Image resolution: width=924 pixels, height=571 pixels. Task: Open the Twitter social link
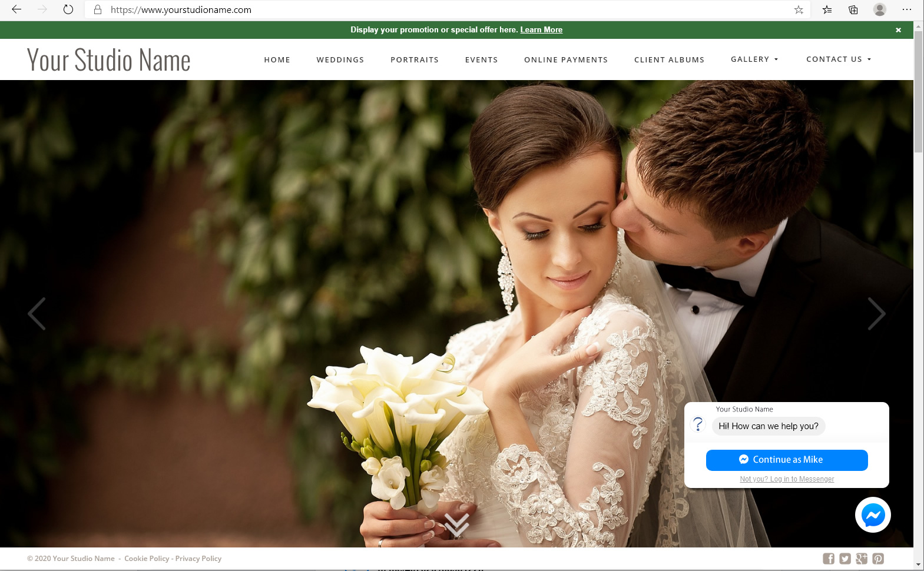845,559
